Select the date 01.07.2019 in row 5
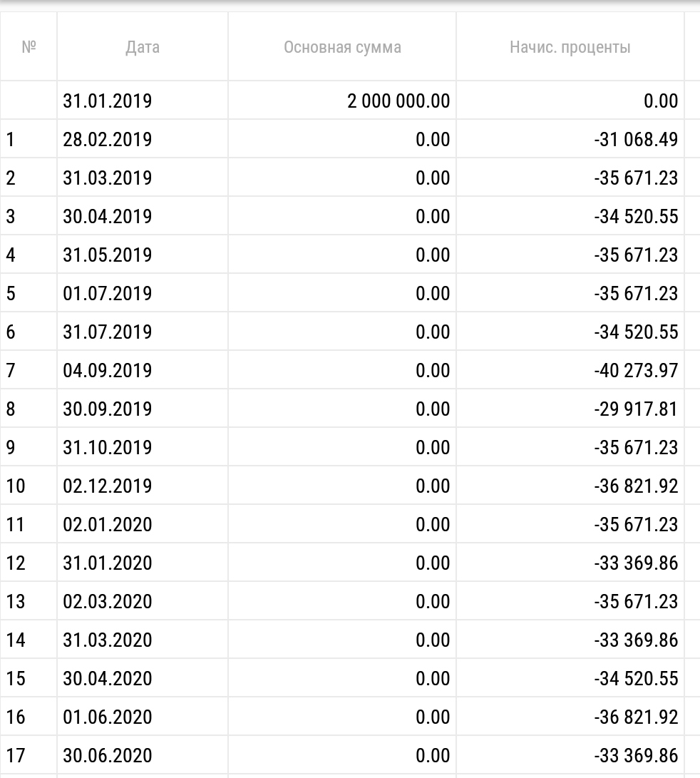 click(x=108, y=293)
